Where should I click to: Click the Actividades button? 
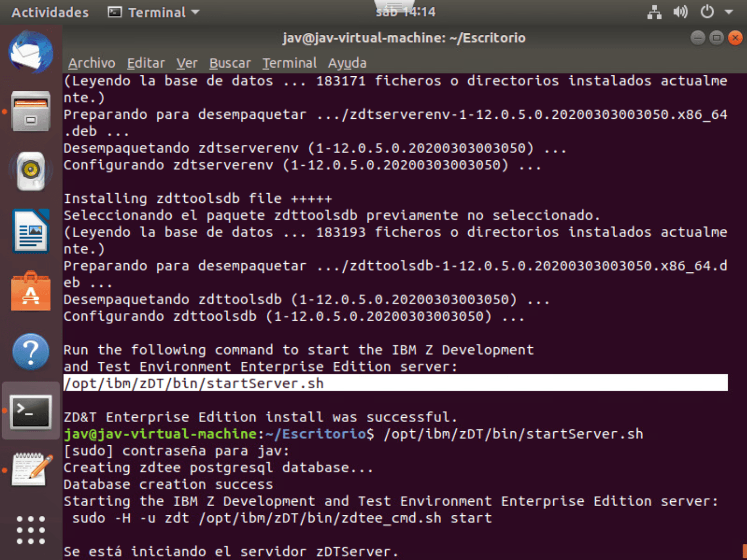(x=50, y=12)
